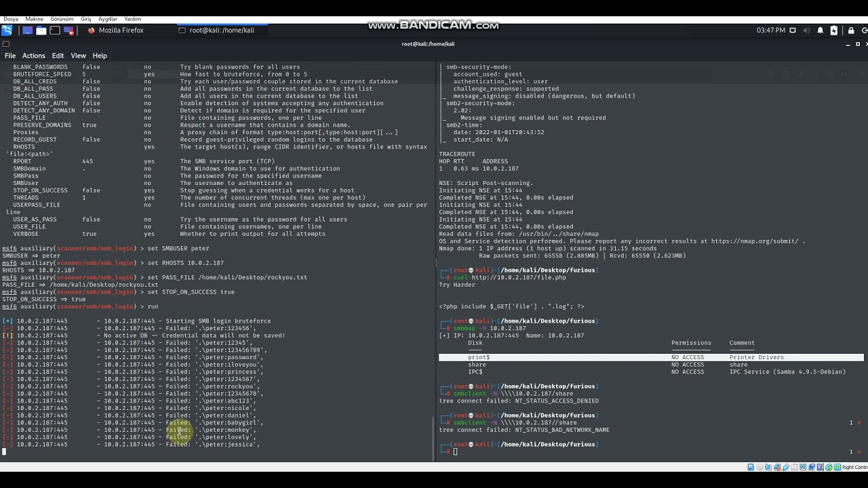Click the php include $_GET line
The image size is (868, 488).
(x=511, y=306)
